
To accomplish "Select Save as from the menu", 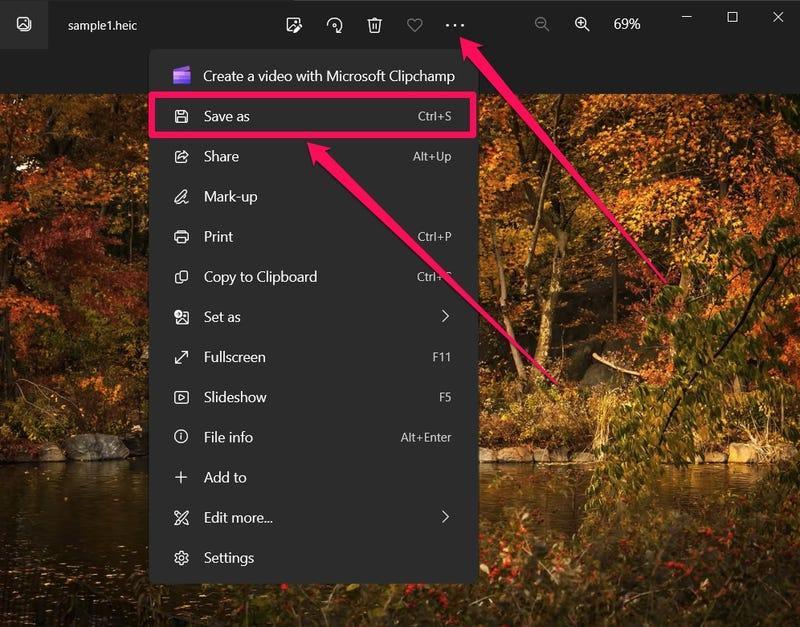I will point(313,116).
